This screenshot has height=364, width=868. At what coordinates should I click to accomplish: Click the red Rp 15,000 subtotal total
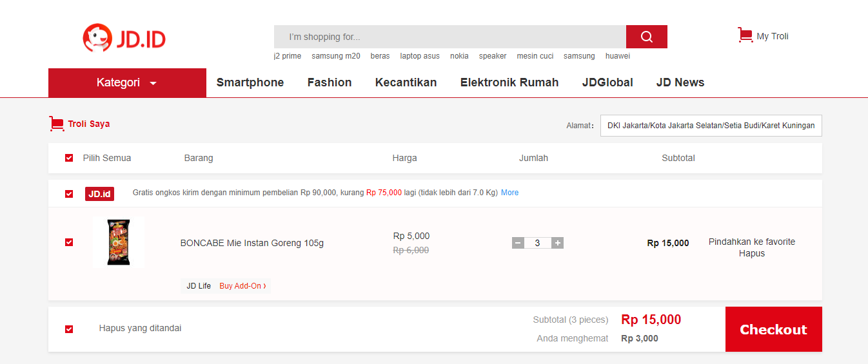(x=651, y=320)
